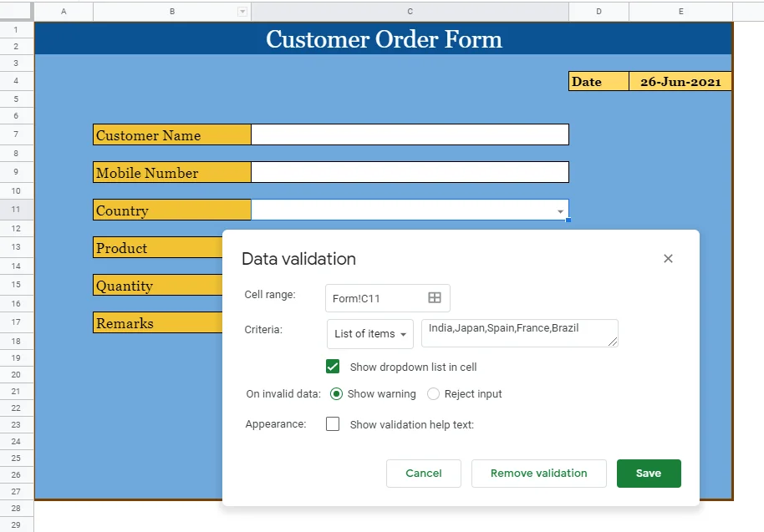Open column B filter dropdown icon
Screen dimensions: 764x532
(x=242, y=12)
